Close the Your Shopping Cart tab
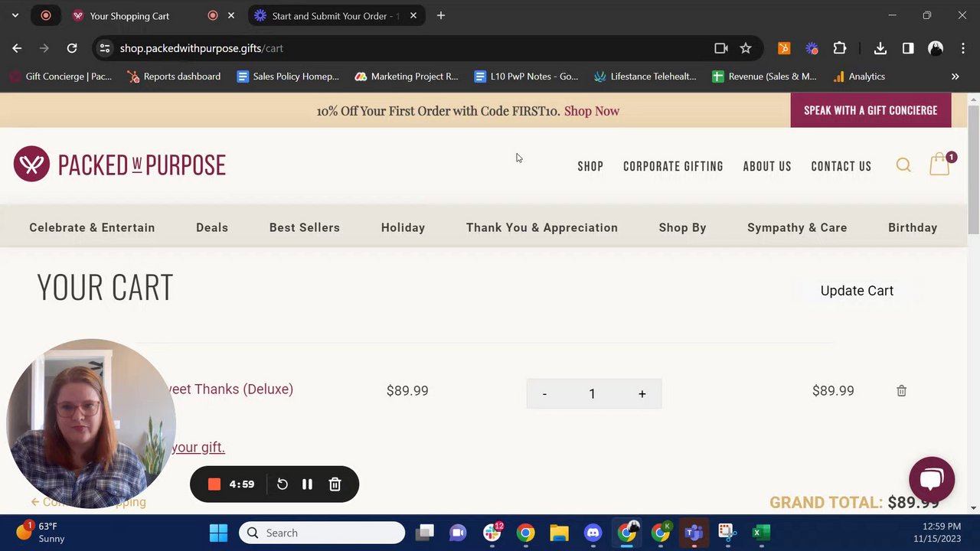This screenshot has width=980, height=551. (231, 15)
